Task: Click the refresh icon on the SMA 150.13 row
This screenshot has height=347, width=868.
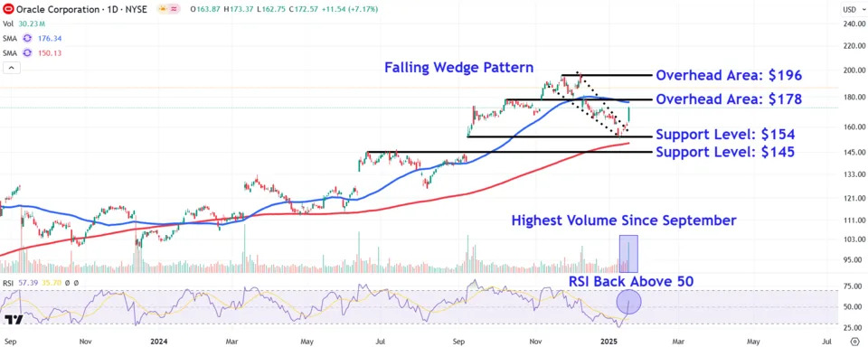Action: 28,53
